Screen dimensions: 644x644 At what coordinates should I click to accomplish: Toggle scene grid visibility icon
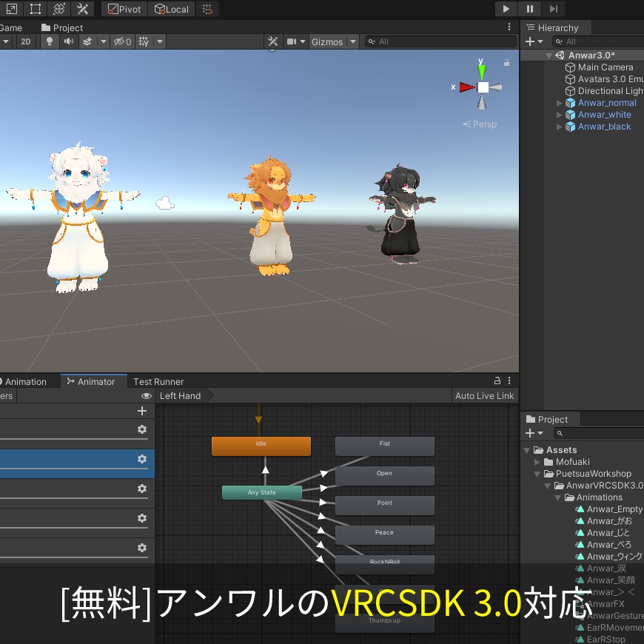pyautogui.click(x=144, y=41)
